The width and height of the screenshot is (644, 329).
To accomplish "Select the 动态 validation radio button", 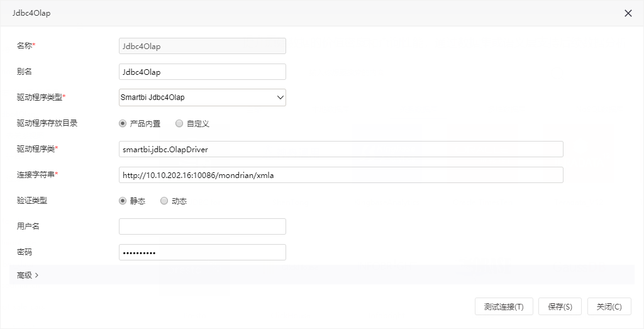I will 164,201.
